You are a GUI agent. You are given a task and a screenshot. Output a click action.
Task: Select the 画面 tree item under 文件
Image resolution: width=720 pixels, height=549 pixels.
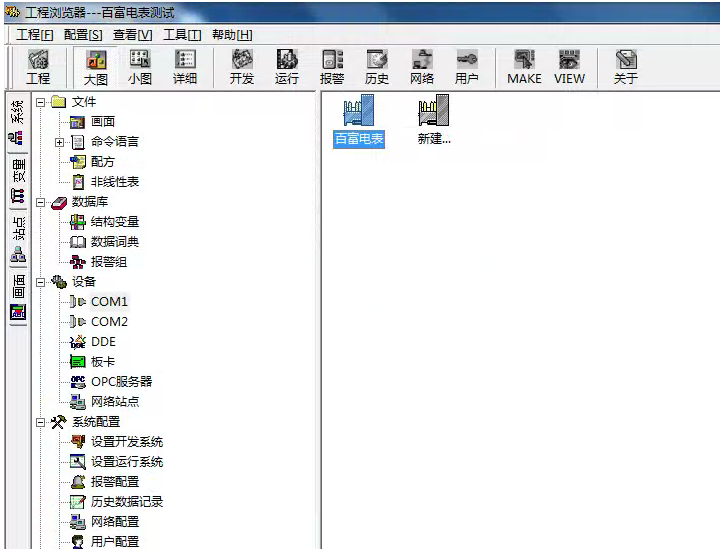point(103,122)
